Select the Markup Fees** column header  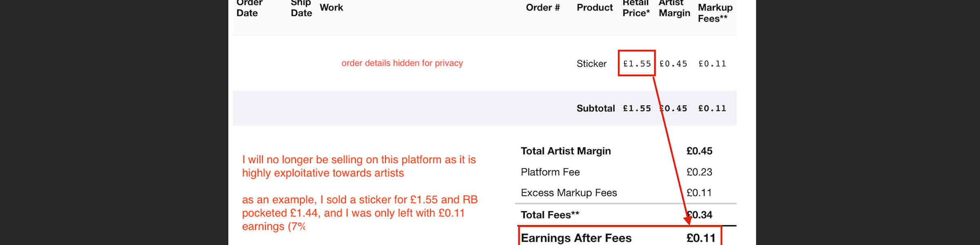pyautogui.click(x=715, y=13)
